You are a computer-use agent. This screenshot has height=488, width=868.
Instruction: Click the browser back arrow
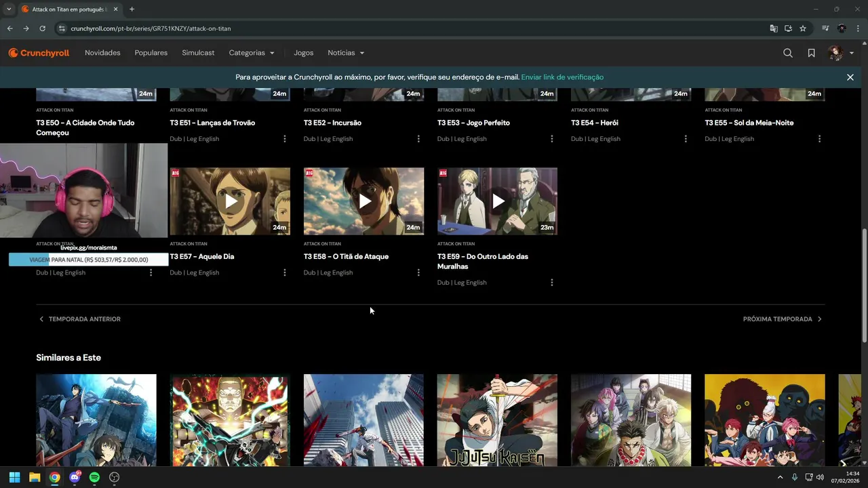pos(9,28)
